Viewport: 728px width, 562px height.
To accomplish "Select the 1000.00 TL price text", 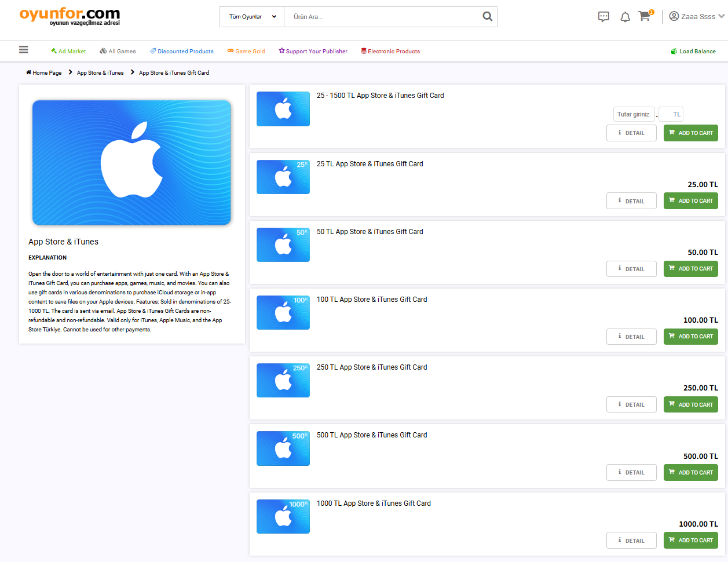I will pyautogui.click(x=698, y=524).
